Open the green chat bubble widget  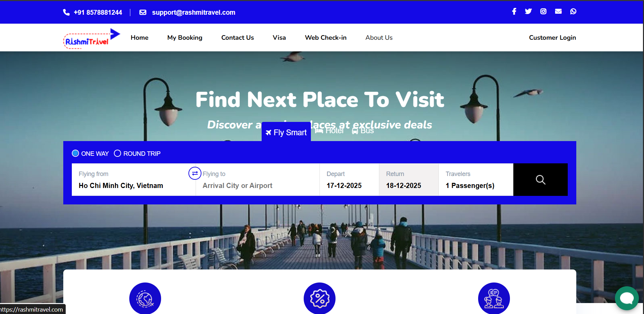tap(627, 298)
